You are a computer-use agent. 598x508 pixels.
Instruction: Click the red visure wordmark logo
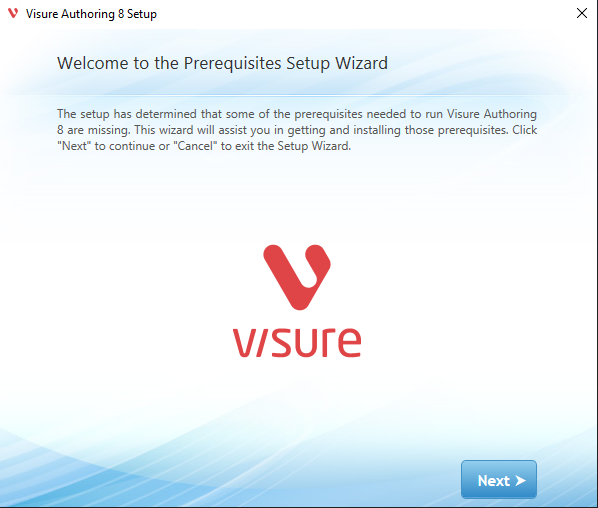pos(297,342)
